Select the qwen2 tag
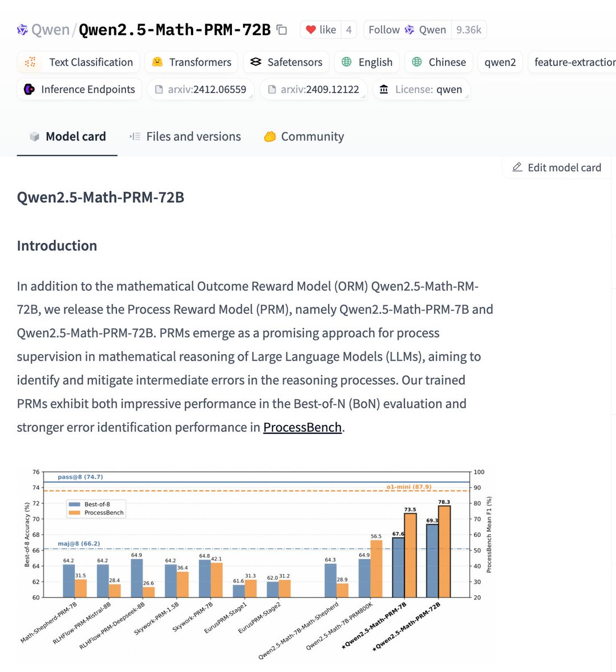Screen dimensions: 616x672 [x=500, y=62]
